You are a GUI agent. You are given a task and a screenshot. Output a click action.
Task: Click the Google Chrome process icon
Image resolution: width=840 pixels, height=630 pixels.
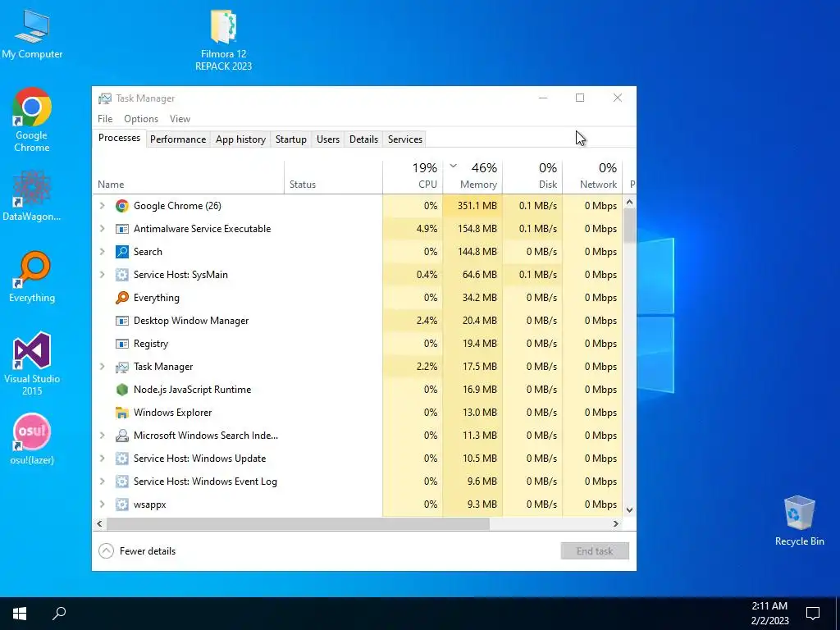(122, 206)
